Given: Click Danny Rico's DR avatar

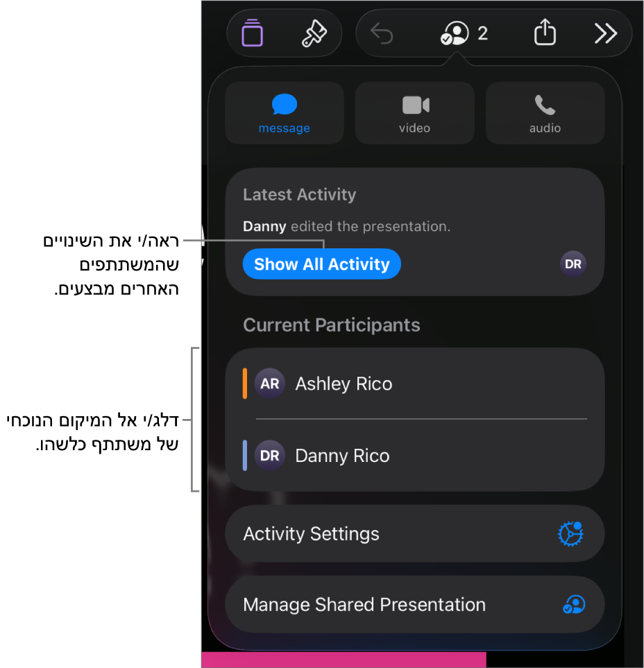Looking at the screenshot, I should point(270,456).
